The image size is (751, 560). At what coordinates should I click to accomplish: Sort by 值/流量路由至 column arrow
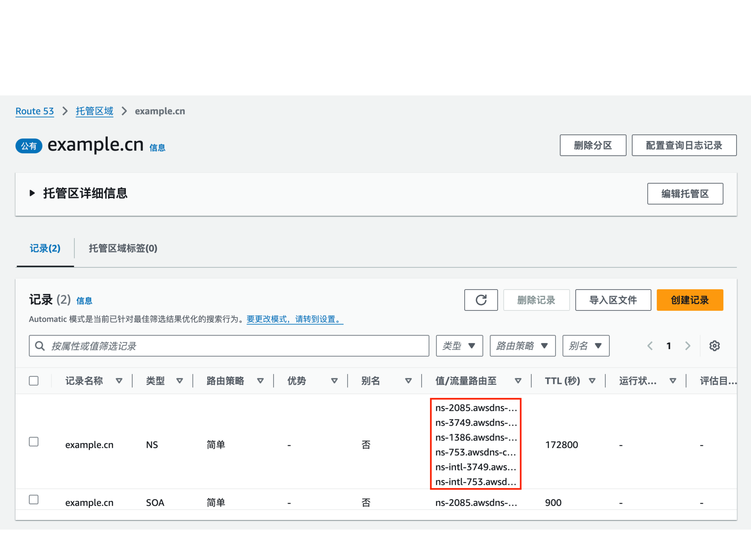point(518,381)
